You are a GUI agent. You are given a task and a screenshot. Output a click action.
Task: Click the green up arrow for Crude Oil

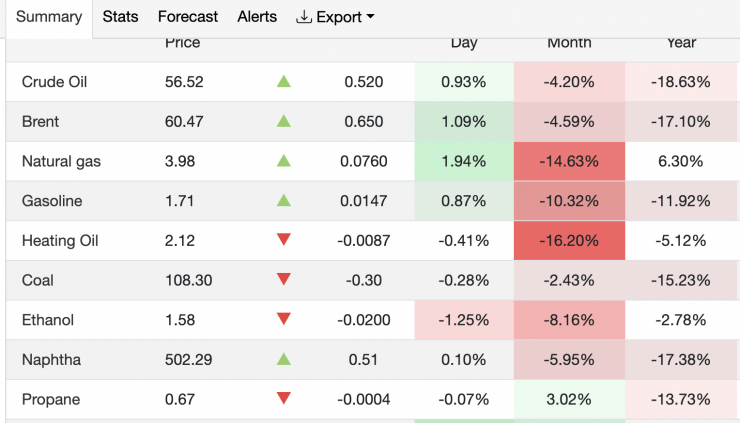(x=283, y=81)
